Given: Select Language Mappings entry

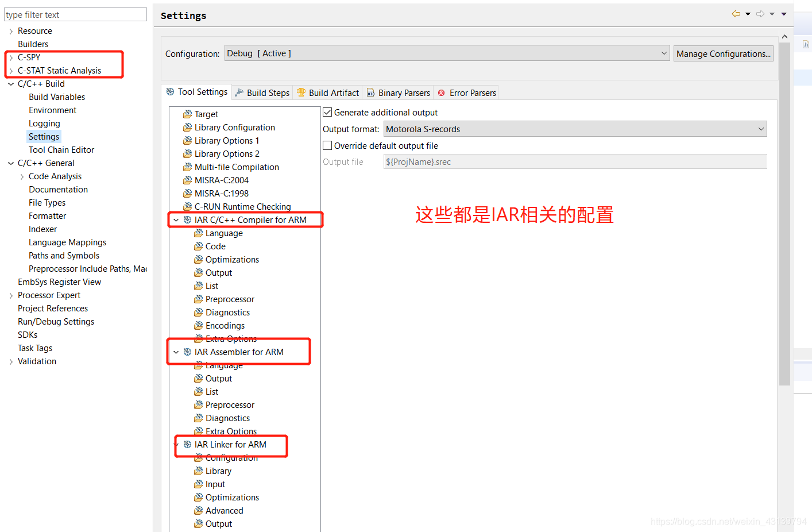Looking at the screenshot, I should pos(67,242).
